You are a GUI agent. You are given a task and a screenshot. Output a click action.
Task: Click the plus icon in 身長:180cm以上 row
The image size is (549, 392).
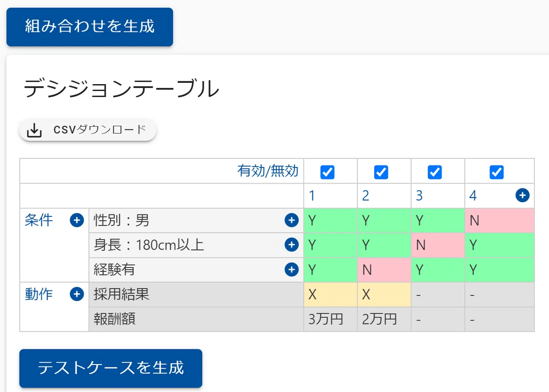[x=291, y=245]
